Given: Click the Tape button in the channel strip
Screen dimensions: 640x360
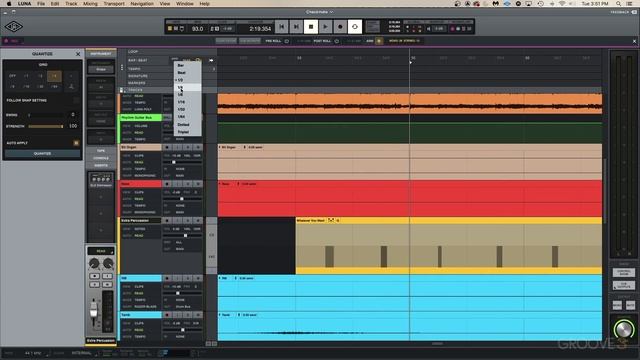Looking at the screenshot, I should (x=101, y=151).
